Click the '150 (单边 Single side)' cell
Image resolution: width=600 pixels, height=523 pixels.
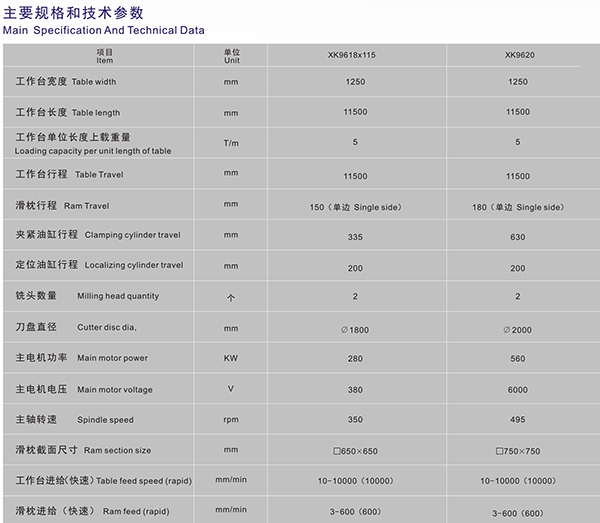(356, 207)
